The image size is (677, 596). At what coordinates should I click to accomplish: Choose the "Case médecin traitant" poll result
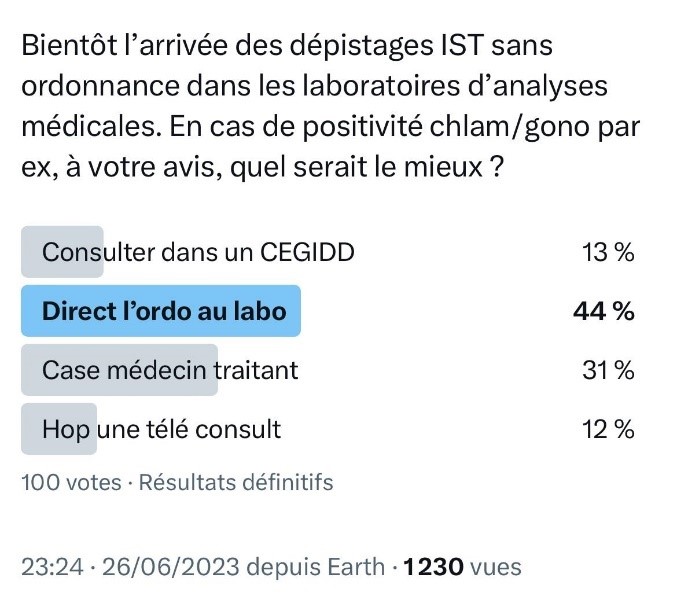point(170,370)
